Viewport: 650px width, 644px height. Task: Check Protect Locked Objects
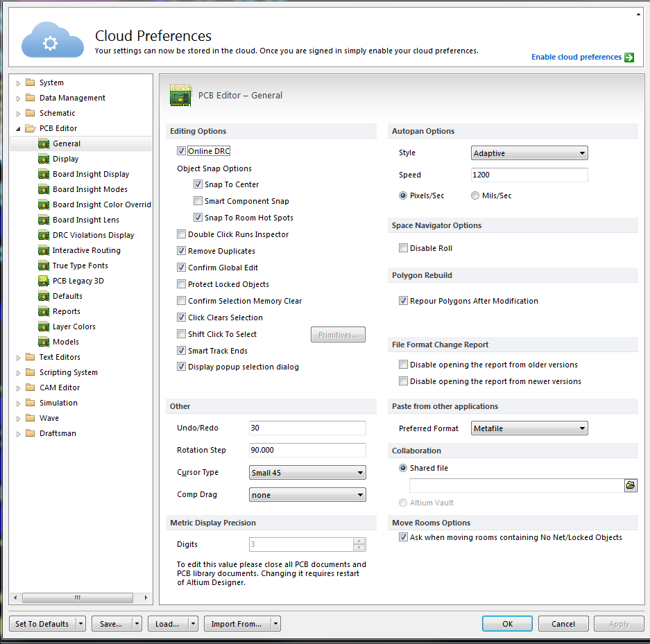coord(181,284)
